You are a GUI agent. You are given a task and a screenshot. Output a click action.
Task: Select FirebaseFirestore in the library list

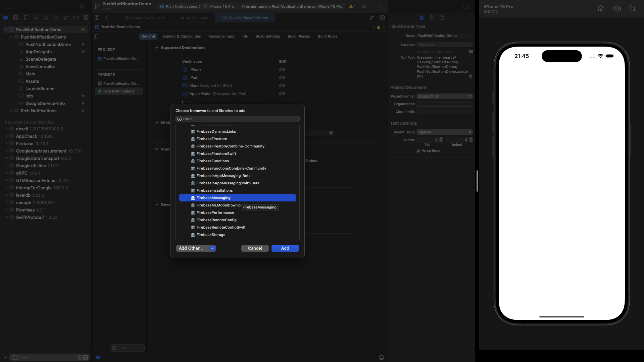[238, 139]
